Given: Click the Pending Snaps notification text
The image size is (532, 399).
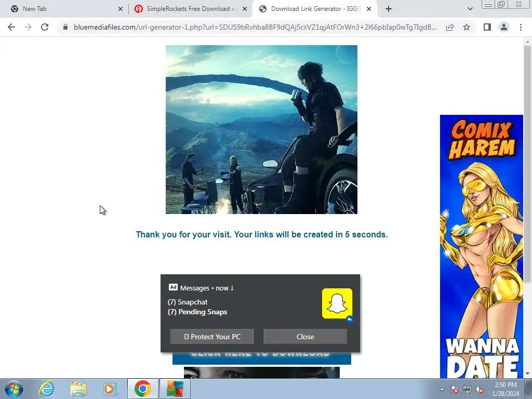Looking at the screenshot, I should pyautogui.click(x=197, y=312).
